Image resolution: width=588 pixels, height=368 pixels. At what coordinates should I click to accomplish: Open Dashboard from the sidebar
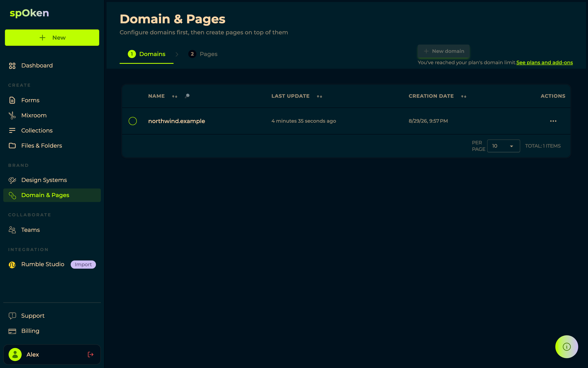(52, 66)
